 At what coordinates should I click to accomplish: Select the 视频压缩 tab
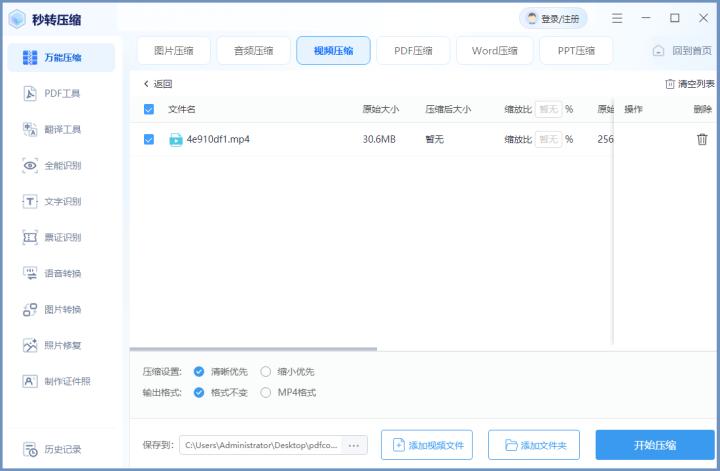[x=333, y=50]
